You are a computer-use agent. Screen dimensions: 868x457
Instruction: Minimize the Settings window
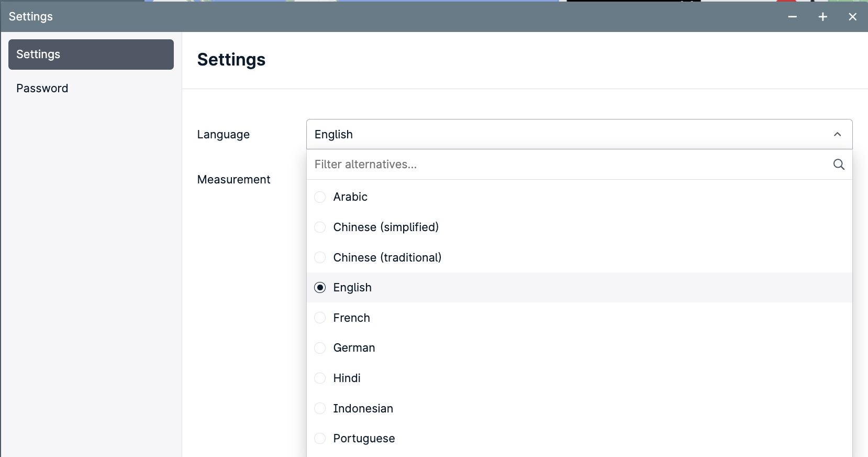pos(793,17)
